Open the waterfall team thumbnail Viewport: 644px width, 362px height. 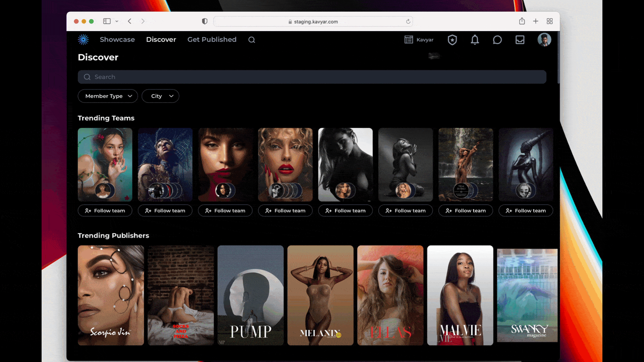pyautogui.click(x=466, y=165)
